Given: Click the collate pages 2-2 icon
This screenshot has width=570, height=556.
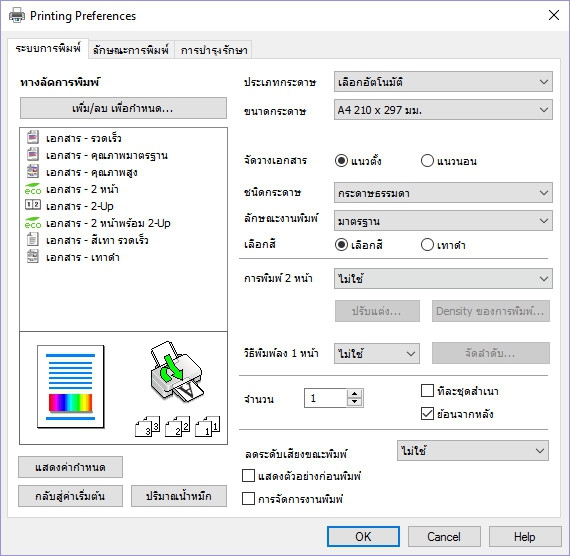Looking at the screenshot, I should click(x=177, y=426).
